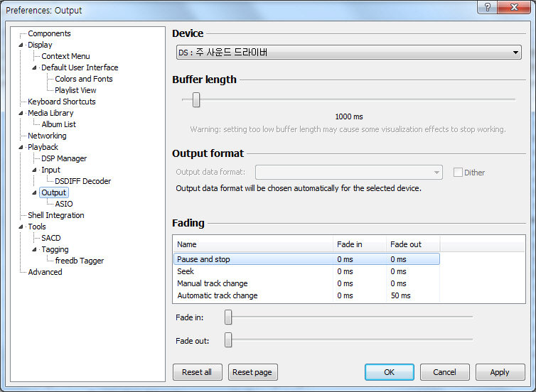Select Tagging under Tools
This screenshot has width=536, height=392.
point(55,249)
